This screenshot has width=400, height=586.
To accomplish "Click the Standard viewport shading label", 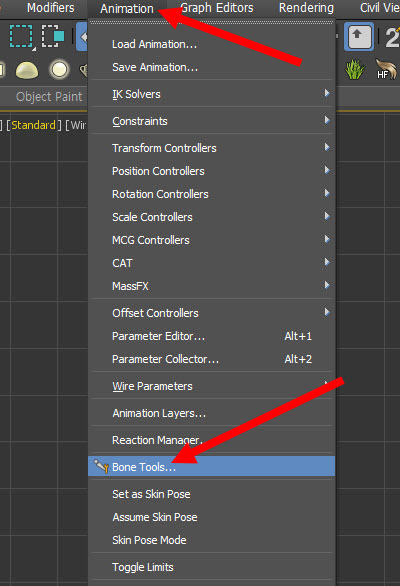I will click(x=33, y=125).
